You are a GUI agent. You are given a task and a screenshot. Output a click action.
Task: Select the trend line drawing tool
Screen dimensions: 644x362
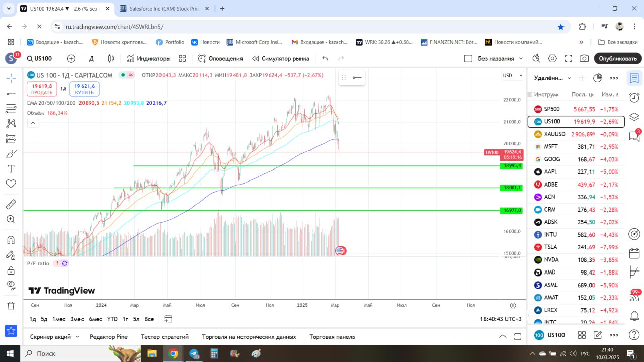11,93
